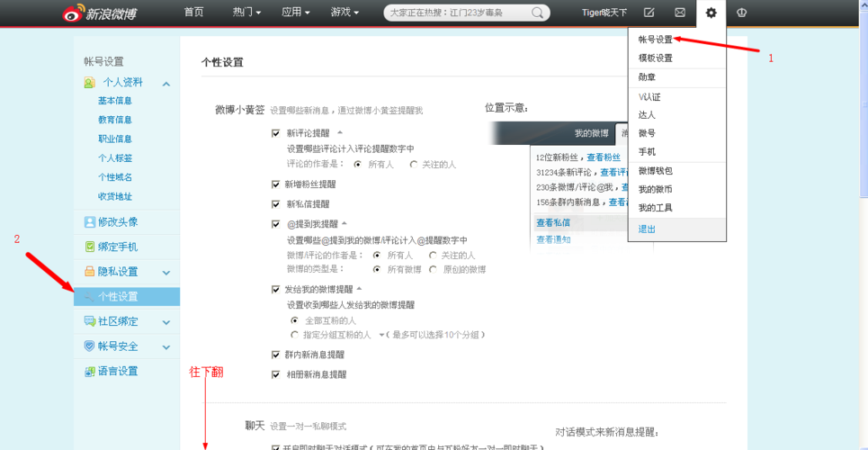
Task: Collapse the 新评论提醒 options arrow
Action: pos(340,132)
